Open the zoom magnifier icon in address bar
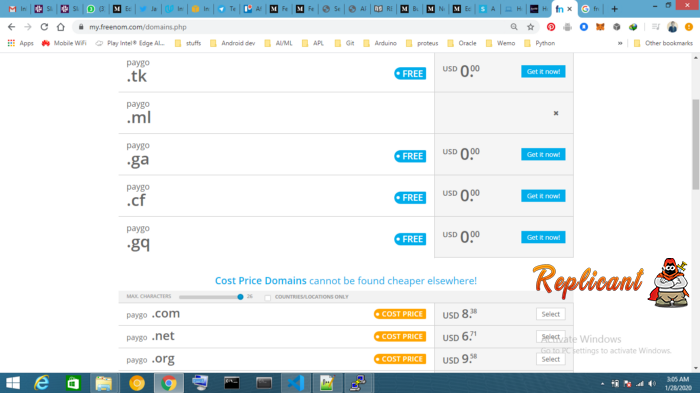Screen dimensions: 700x393 (514, 27)
